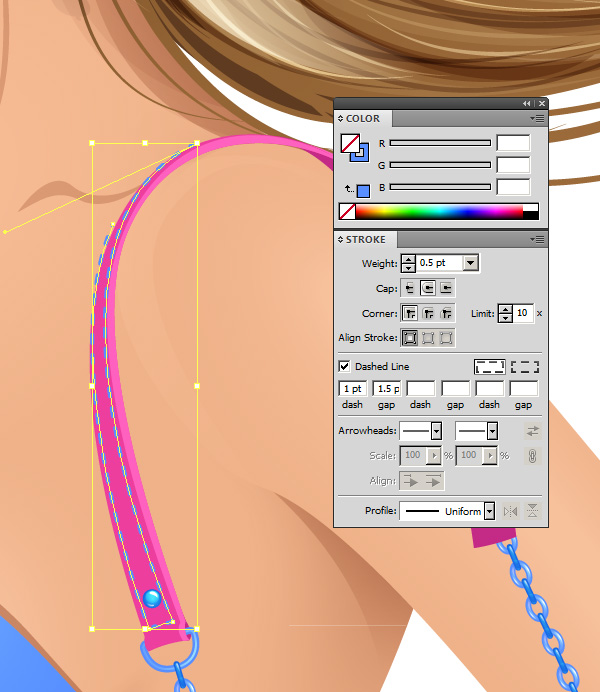Select the Round Cap icon
Screen dimensions: 600x692
(427, 288)
